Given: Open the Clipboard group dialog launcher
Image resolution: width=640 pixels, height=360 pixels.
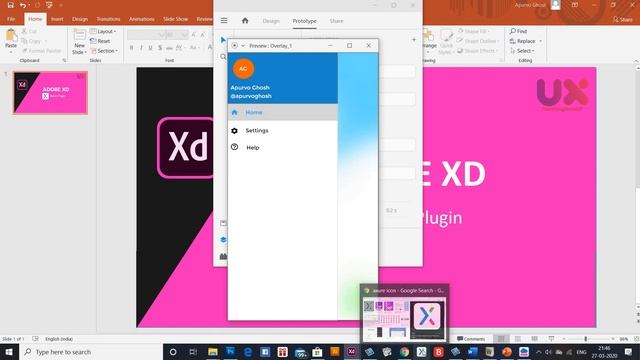Looking at the screenshot, I should (64, 60).
